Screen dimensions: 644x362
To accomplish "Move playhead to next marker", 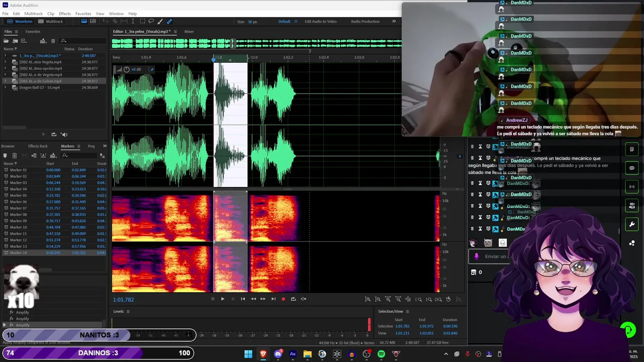I will pyautogui.click(x=273, y=299).
